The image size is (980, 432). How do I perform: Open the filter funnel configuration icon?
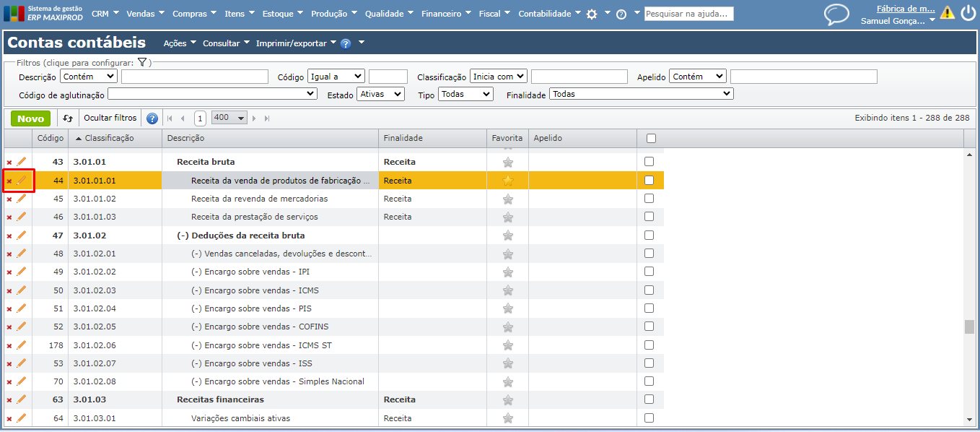click(x=142, y=63)
